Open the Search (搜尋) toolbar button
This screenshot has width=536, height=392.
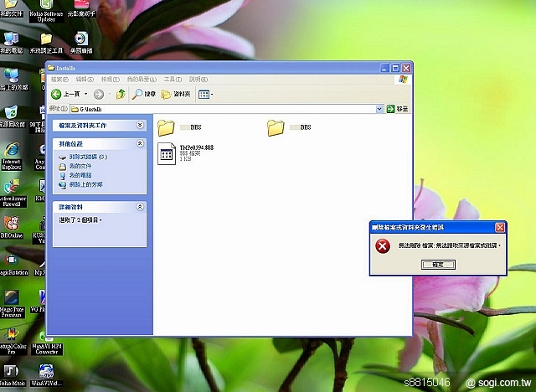(144, 94)
